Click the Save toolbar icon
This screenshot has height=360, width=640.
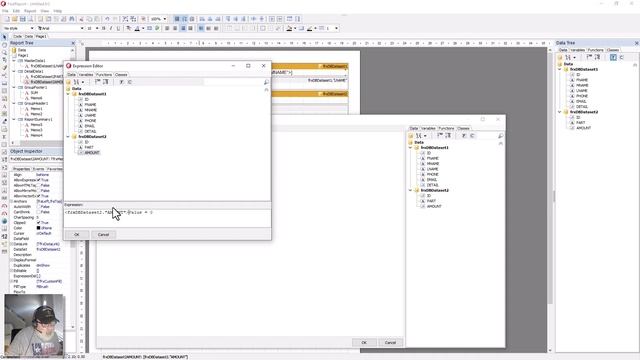pos(22,19)
